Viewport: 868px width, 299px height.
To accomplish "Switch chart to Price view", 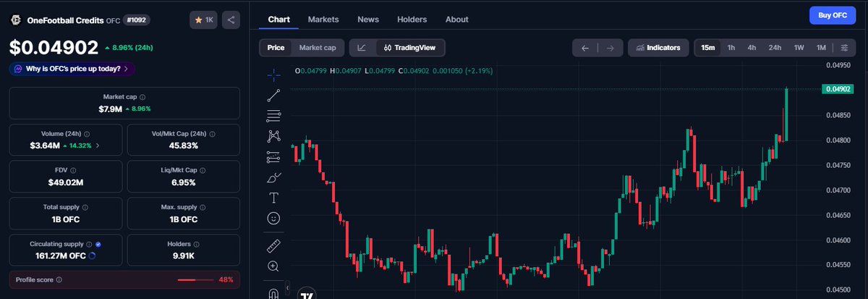I will tap(276, 48).
